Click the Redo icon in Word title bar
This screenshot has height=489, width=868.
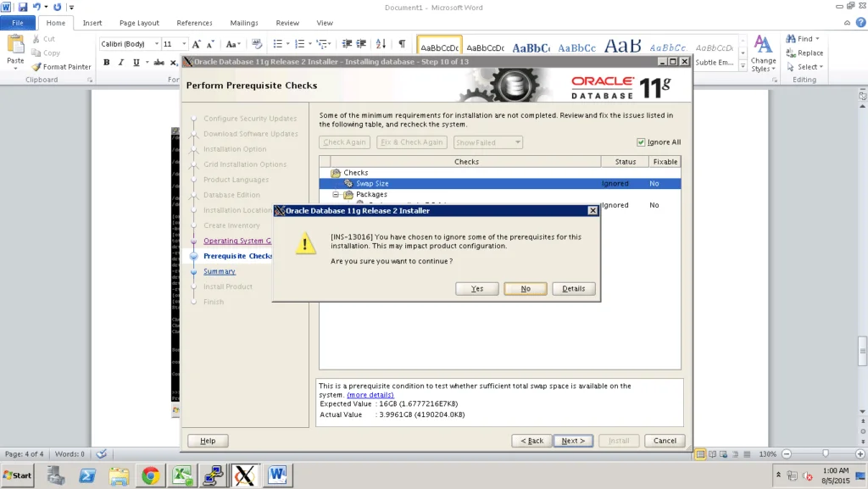57,7
